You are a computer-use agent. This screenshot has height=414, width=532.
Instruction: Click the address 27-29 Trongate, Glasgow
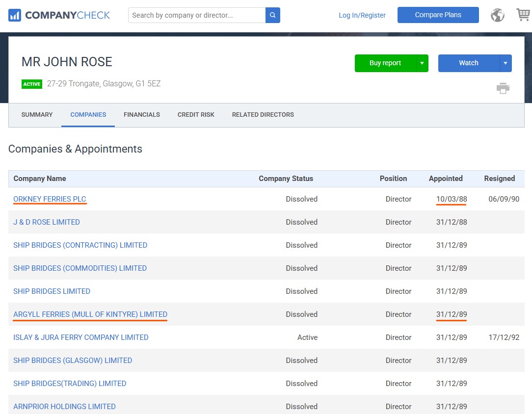[x=104, y=84]
